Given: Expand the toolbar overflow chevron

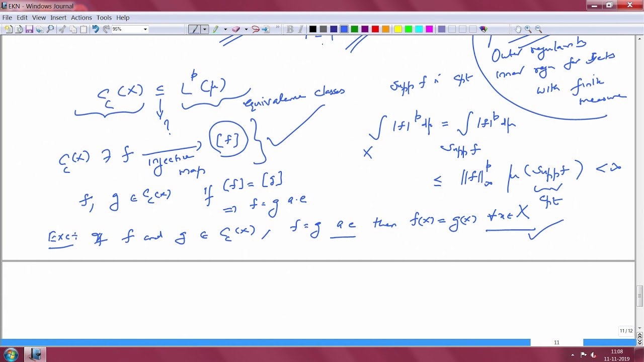Looking at the screenshot, I should (277, 28).
